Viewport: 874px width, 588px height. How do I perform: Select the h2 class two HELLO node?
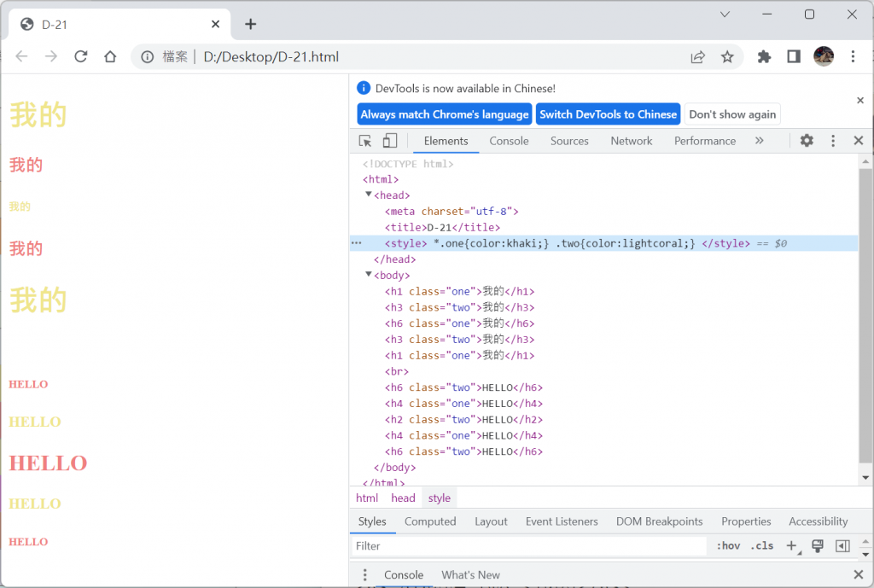click(463, 420)
